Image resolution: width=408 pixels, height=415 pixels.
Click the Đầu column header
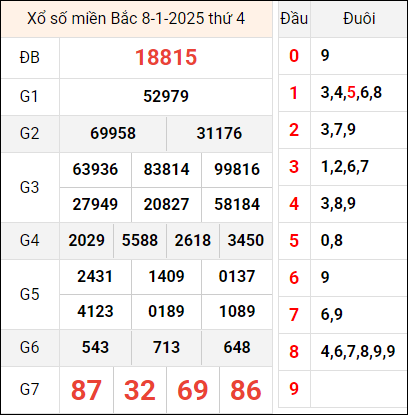tap(294, 19)
